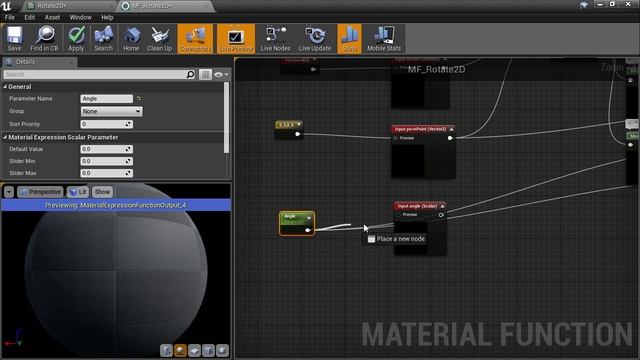Apply changes with the Apply button
Image resolution: width=640 pixels, height=360 pixels.
tap(76, 38)
